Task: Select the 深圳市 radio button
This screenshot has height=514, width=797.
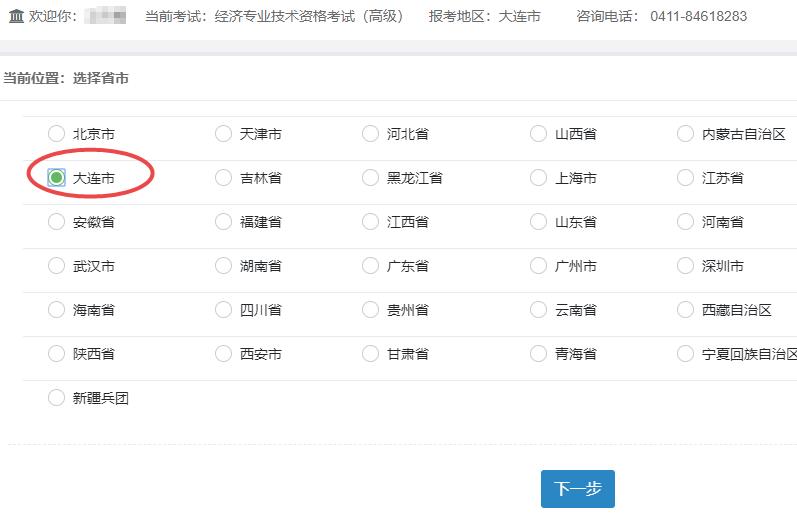Action: tap(685, 266)
